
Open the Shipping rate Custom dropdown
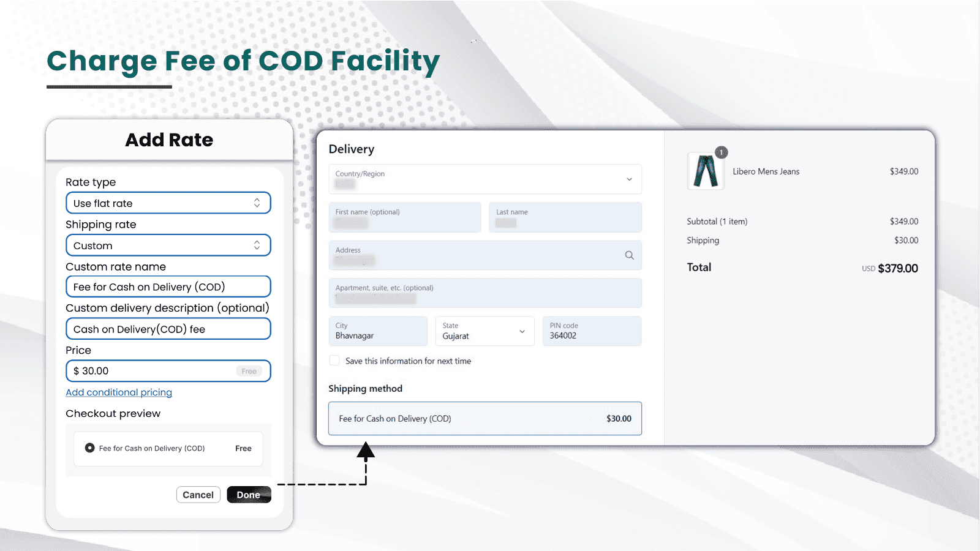click(168, 246)
